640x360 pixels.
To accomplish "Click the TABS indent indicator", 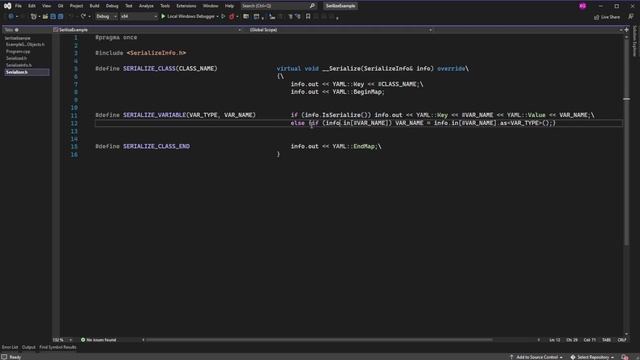I will click(607, 340).
